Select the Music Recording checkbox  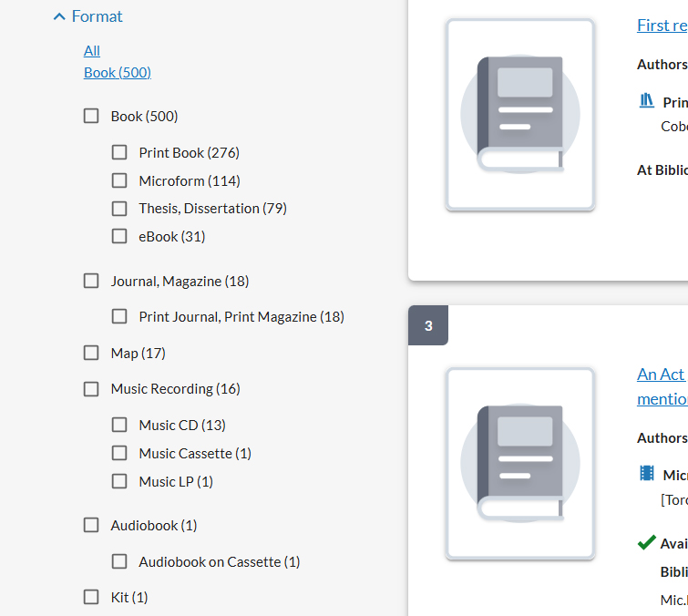pyautogui.click(x=91, y=388)
